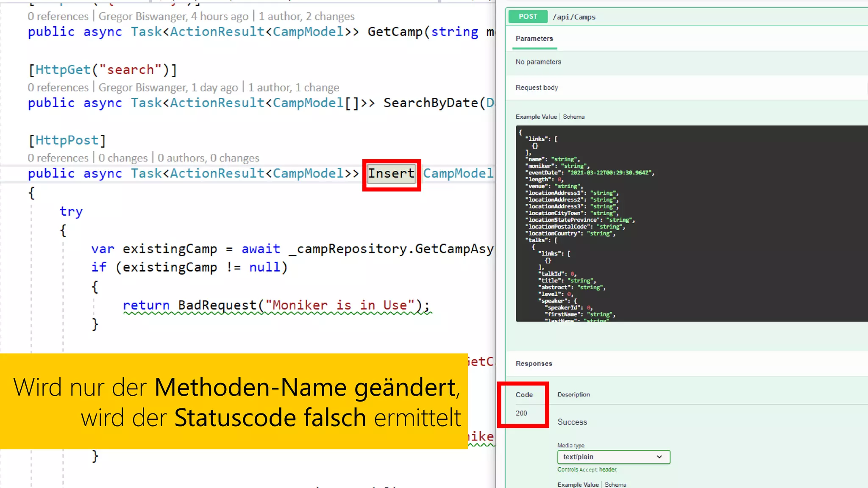Image resolution: width=868 pixels, height=488 pixels.
Task: Click the Request body label
Action: click(537, 88)
